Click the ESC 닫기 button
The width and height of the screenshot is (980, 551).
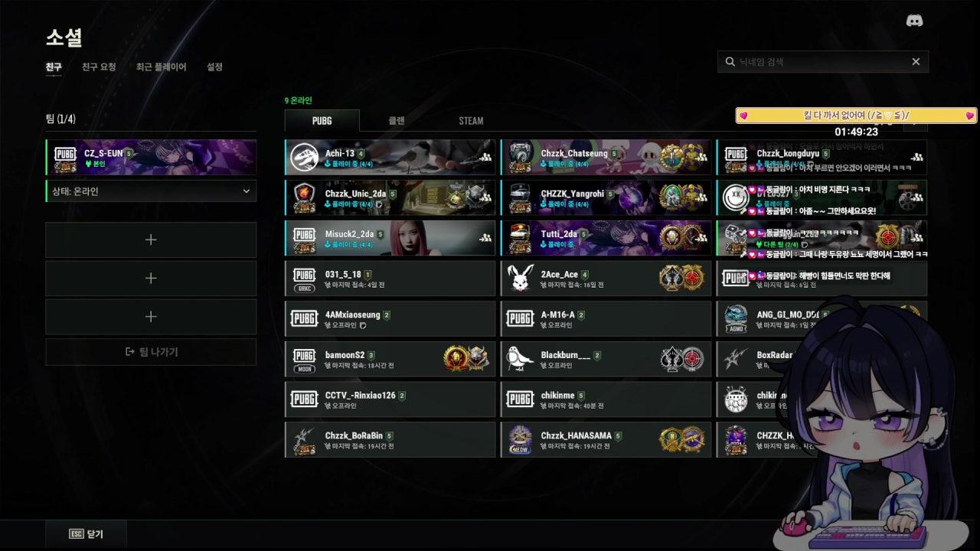(86, 534)
